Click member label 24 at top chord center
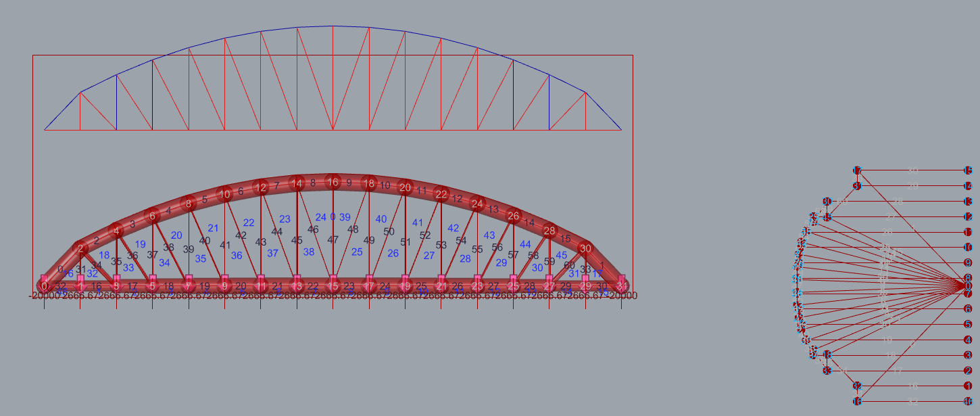Viewport: 980px width, 416px height. click(x=320, y=216)
